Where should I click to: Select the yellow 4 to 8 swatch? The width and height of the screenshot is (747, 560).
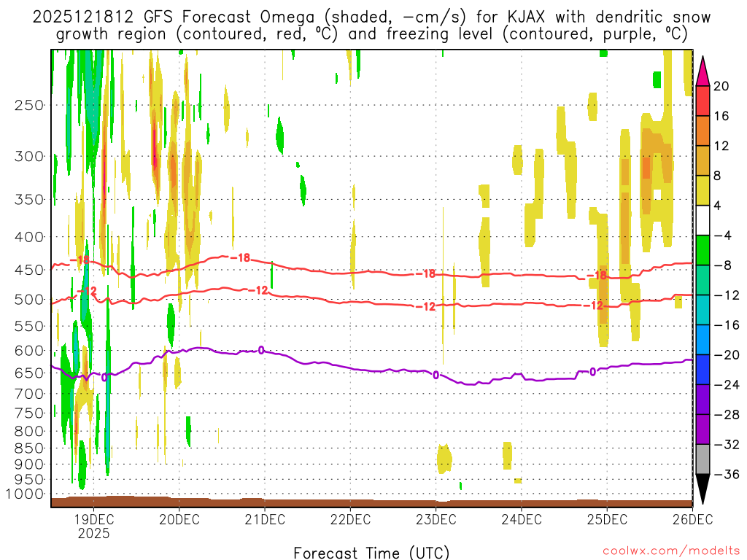pyautogui.click(x=703, y=190)
